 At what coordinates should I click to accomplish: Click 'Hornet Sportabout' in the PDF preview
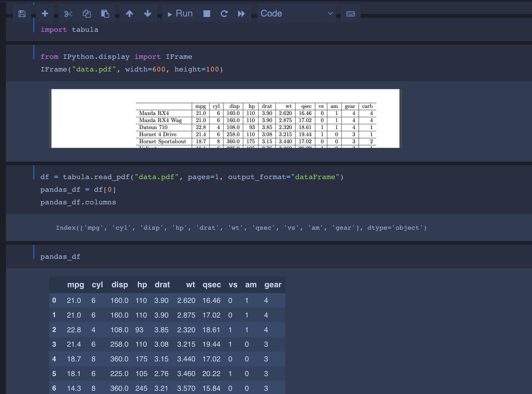(x=163, y=141)
